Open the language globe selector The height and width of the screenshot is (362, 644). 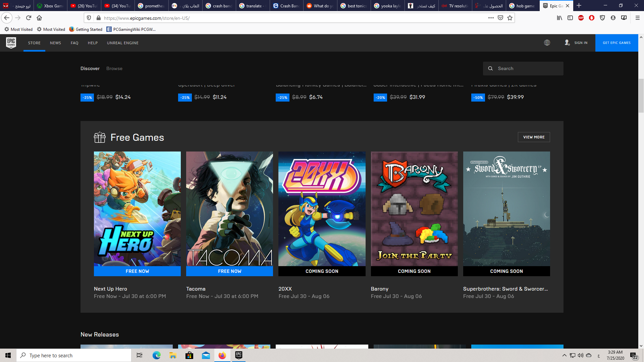(x=547, y=43)
